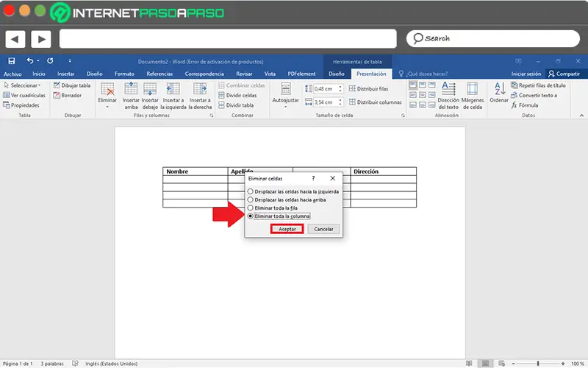Collapse the ribbon with chevron

(x=581, y=116)
